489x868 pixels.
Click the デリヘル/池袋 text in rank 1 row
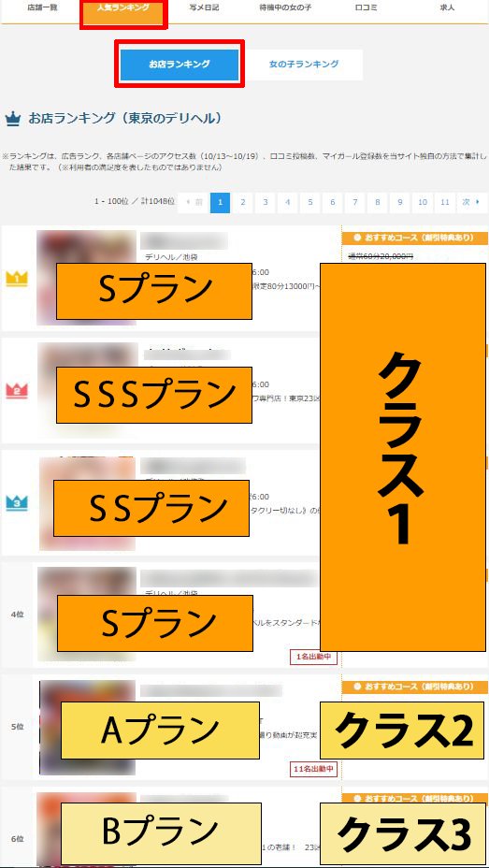171,257
